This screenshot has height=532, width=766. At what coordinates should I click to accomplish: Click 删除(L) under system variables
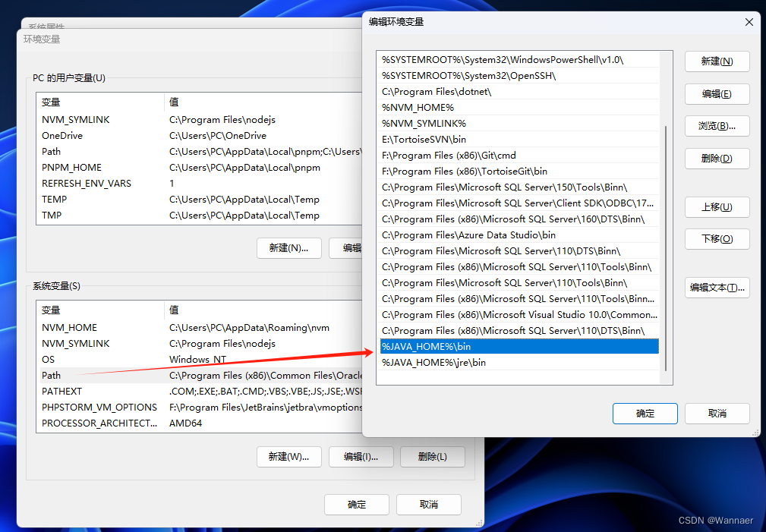432,457
